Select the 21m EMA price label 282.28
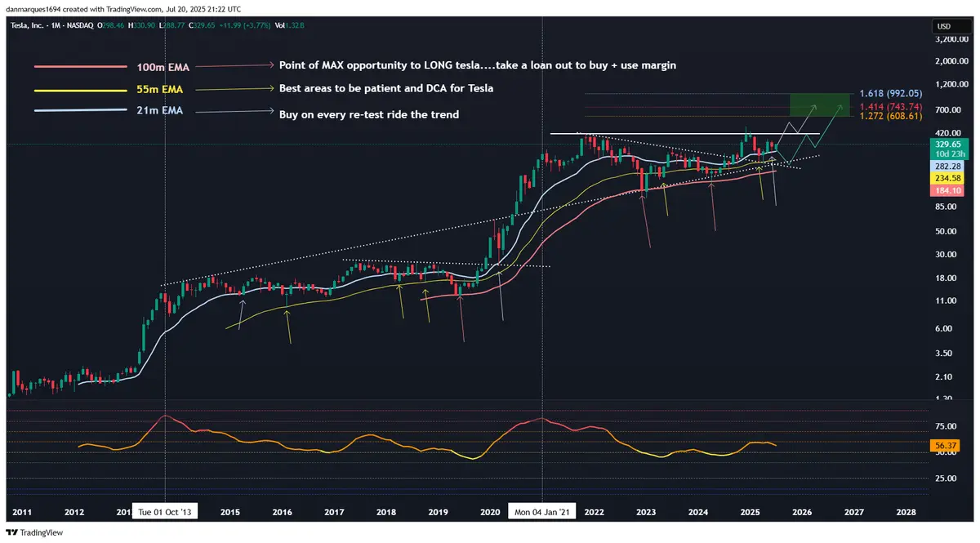This screenshot has height=543, width=980. click(947, 167)
